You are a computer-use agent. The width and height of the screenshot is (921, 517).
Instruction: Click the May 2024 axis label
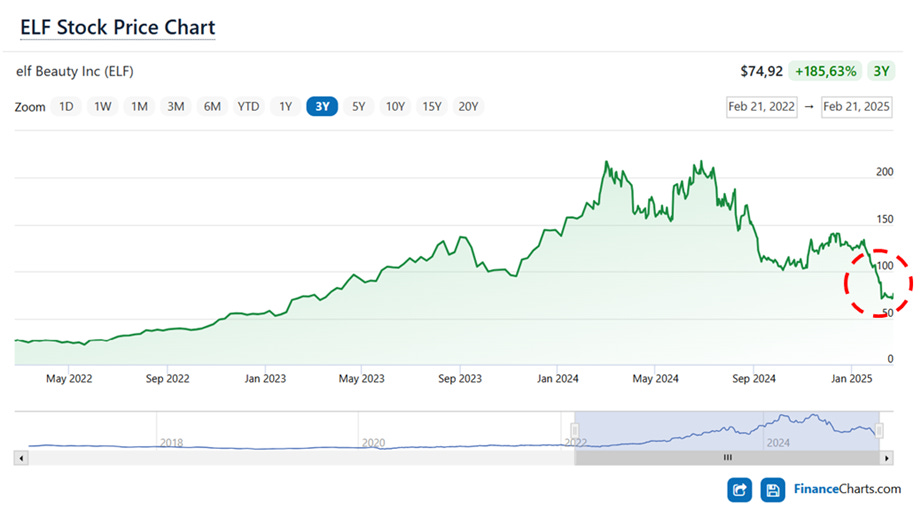[x=656, y=379]
